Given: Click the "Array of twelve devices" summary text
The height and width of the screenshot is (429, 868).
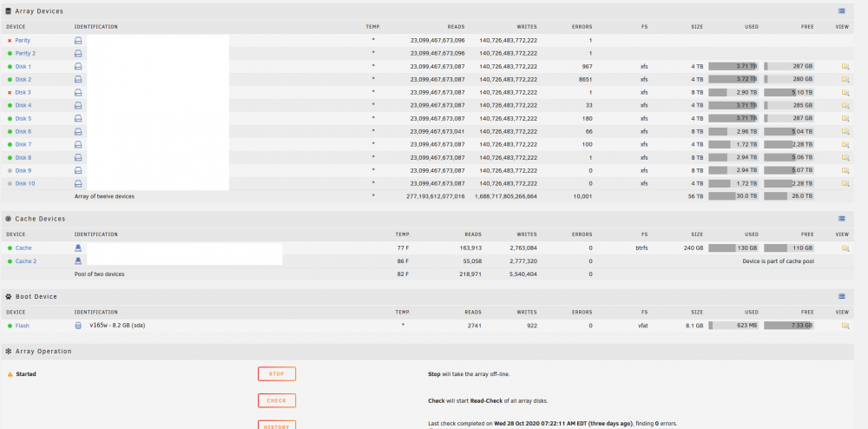Looking at the screenshot, I should tap(105, 196).
